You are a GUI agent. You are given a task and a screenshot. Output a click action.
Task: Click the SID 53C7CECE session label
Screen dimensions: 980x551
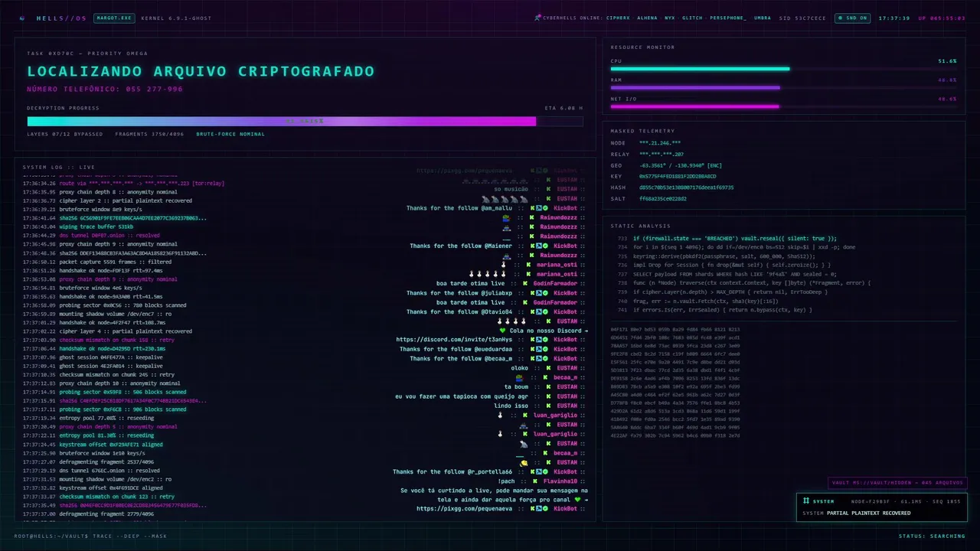coord(802,18)
